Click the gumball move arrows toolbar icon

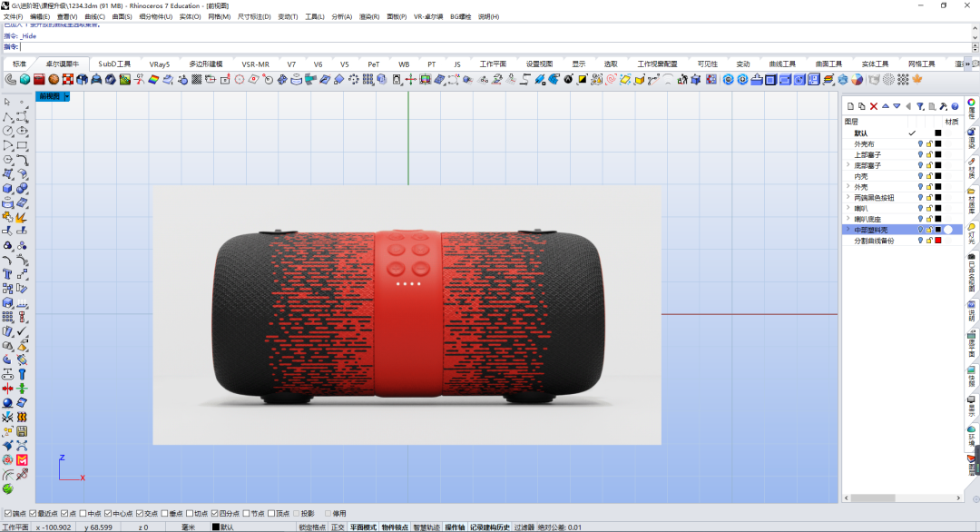(x=411, y=79)
